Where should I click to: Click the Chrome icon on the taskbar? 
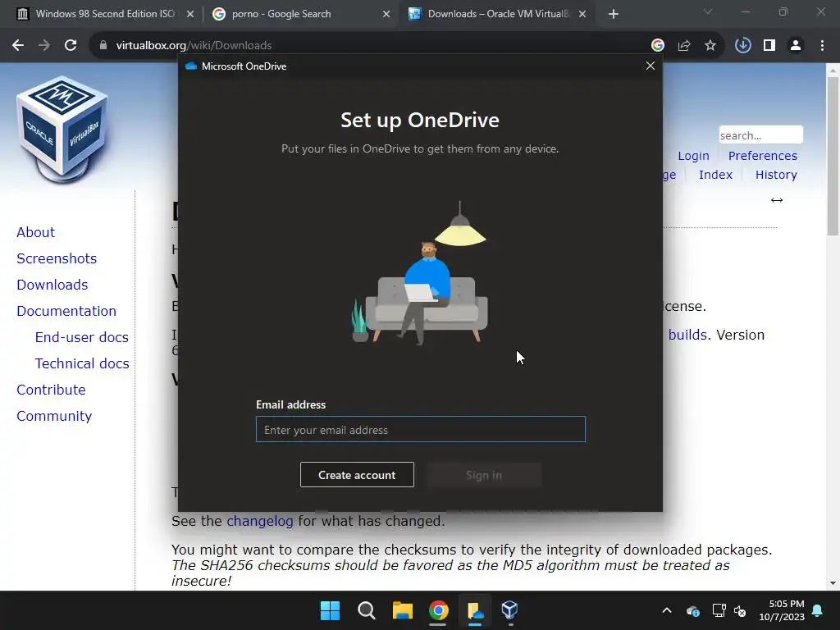tap(438, 610)
